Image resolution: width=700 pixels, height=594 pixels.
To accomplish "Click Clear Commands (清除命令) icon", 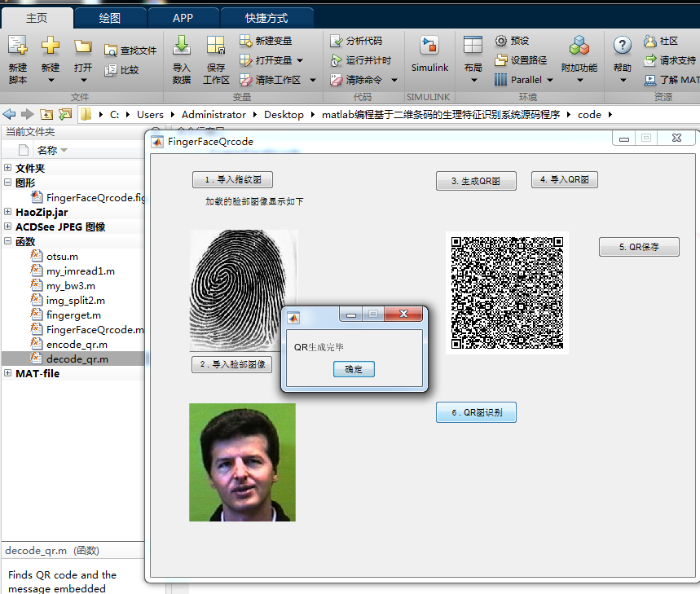I will (x=337, y=80).
